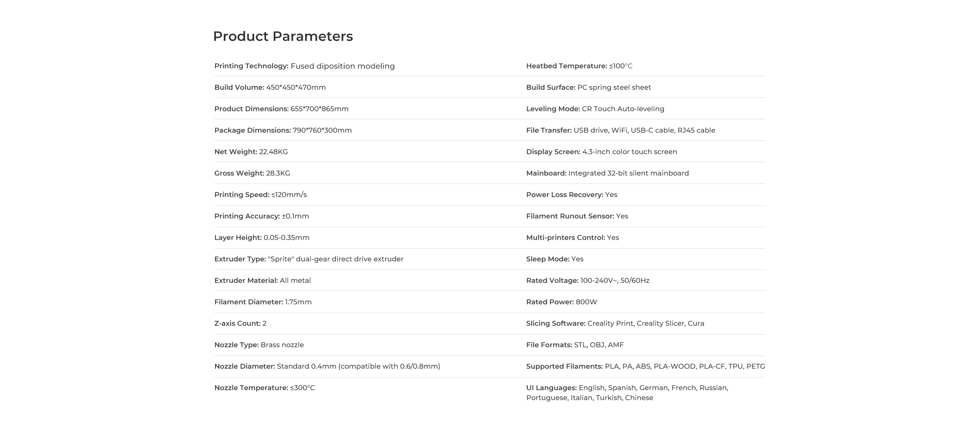Select the Filament Diameter 1.75mm entry
This screenshot has width=980, height=441.
(x=263, y=302)
